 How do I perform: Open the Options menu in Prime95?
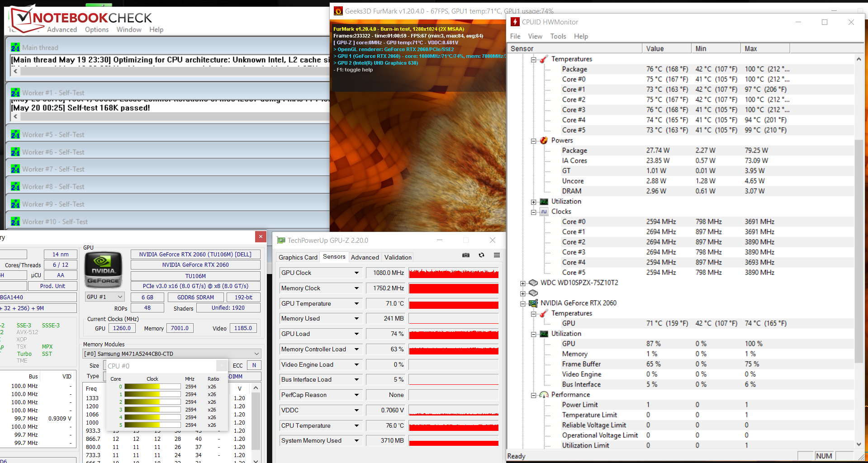pyautogui.click(x=97, y=29)
